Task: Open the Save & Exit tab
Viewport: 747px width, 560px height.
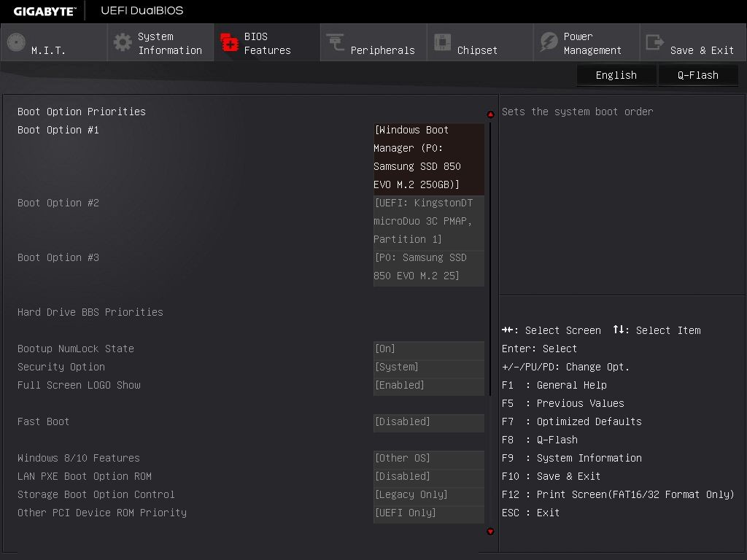Action: click(693, 42)
